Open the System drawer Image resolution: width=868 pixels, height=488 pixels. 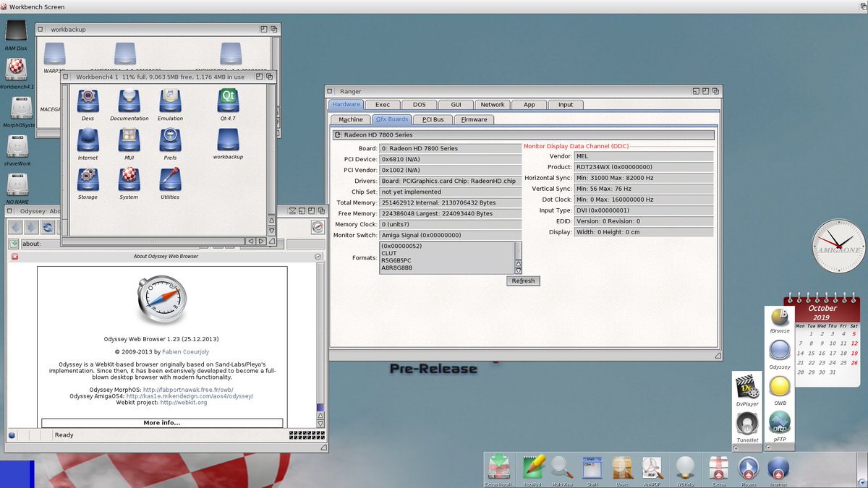[129, 183]
